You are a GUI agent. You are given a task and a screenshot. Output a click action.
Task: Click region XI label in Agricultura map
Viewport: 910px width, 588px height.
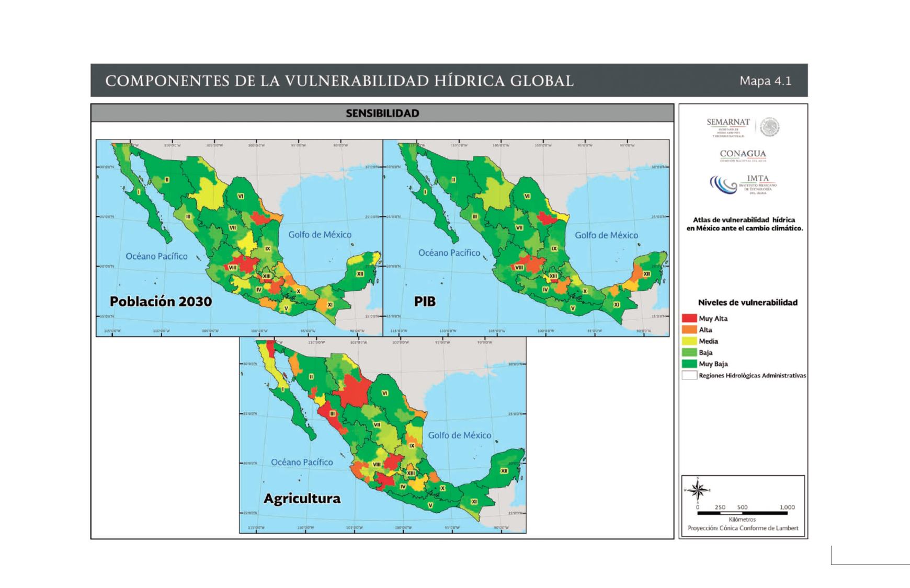(x=474, y=501)
